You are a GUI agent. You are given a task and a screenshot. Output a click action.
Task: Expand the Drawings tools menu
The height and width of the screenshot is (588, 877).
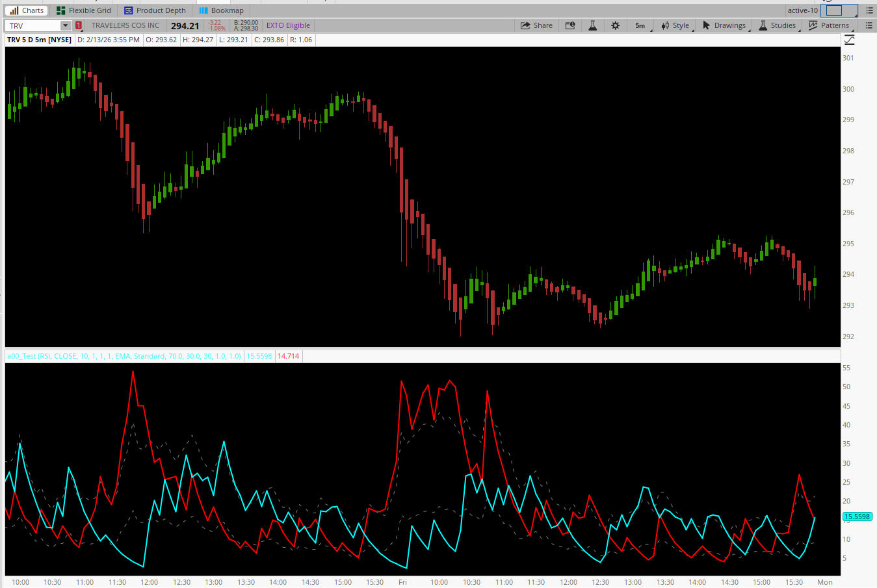(x=724, y=25)
